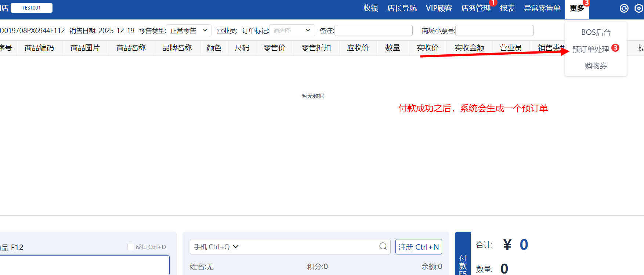
Task: Open 店务管理 in the top navigation
Action: [x=475, y=8]
